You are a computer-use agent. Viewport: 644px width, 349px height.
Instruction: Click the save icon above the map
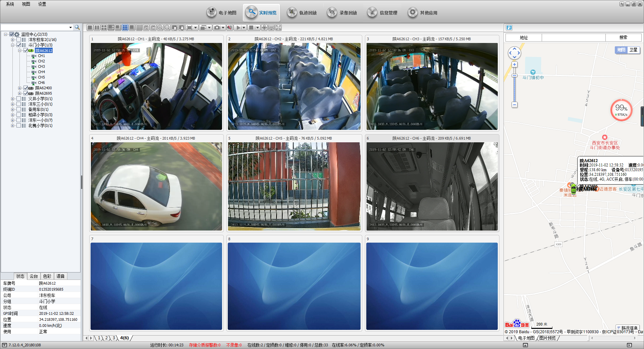point(509,28)
